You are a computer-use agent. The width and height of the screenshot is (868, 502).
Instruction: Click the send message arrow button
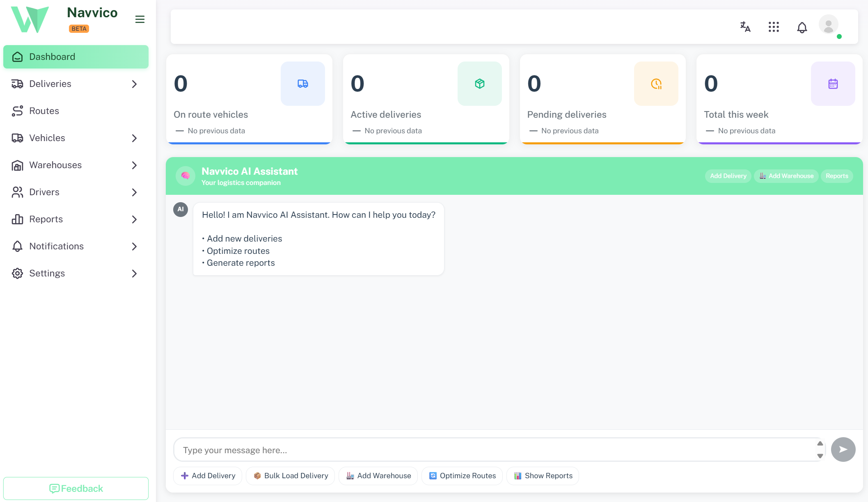pyautogui.click(x=843, y=450)
